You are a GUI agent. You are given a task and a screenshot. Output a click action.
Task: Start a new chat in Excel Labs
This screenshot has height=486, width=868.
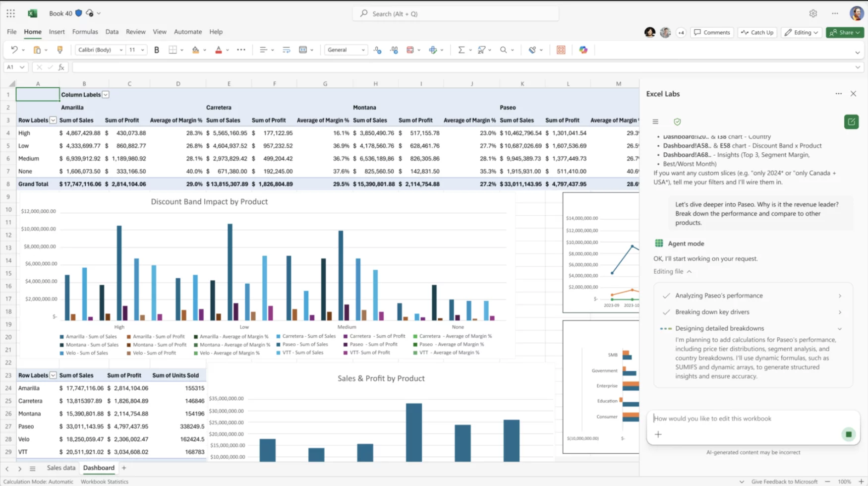[851, 121]
